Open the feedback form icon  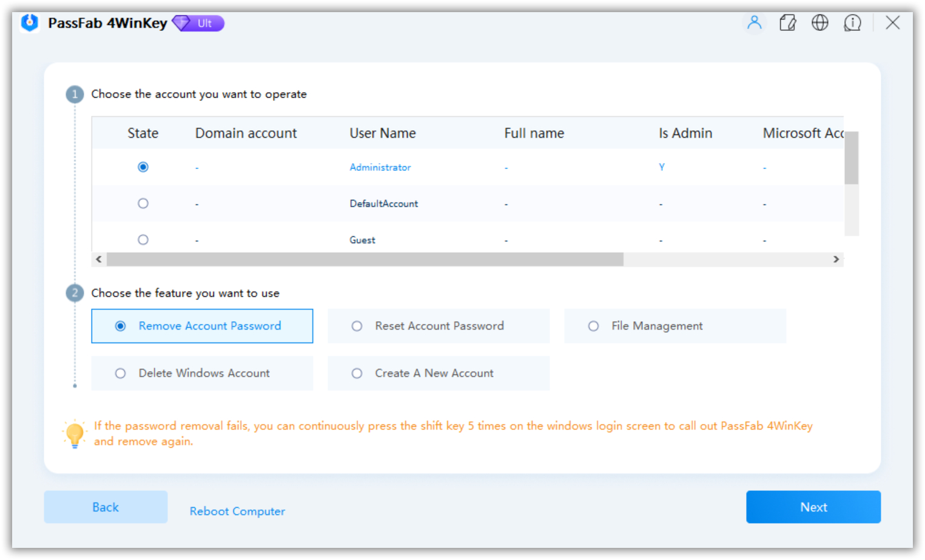(787, 22)
